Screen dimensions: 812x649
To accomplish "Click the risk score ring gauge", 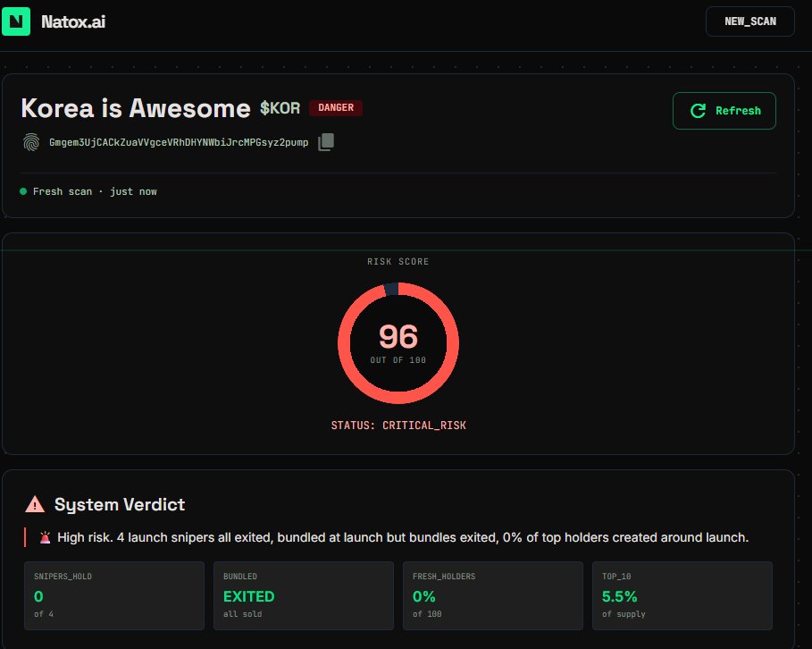I will [x=398, y=343].
